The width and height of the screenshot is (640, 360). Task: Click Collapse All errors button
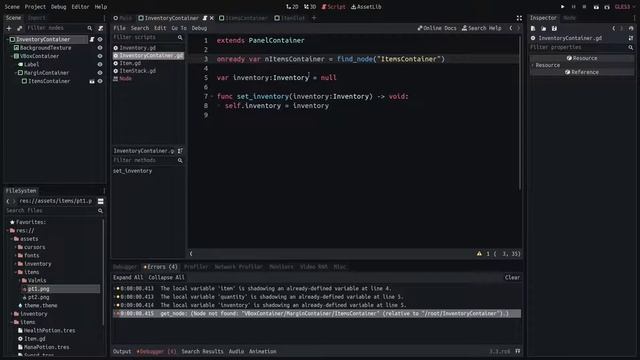point(167,278)
